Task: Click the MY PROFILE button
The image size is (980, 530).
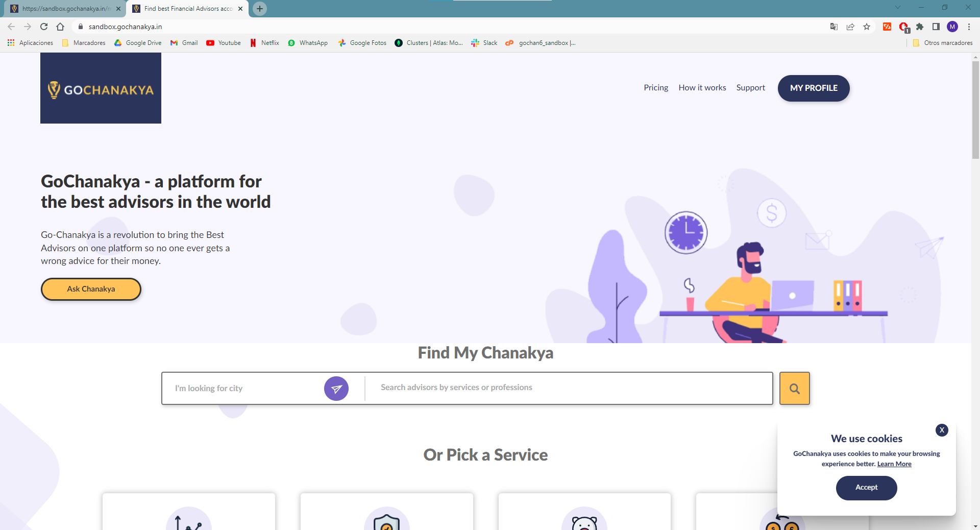Action: click(814, 88)
